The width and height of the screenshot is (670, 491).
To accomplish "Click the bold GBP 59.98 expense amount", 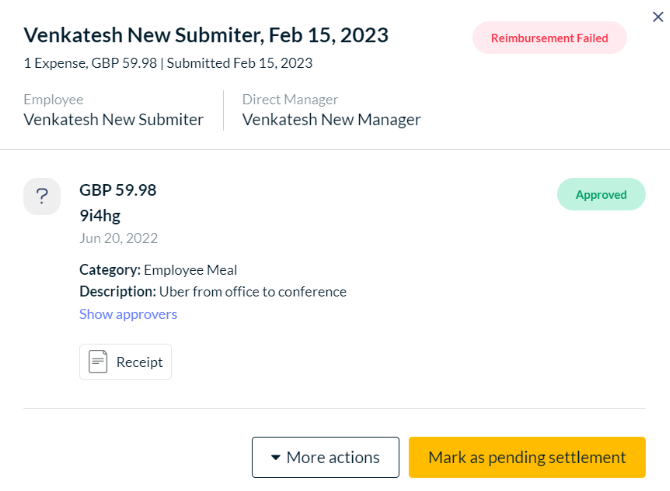I will click(x=118, y=190).
